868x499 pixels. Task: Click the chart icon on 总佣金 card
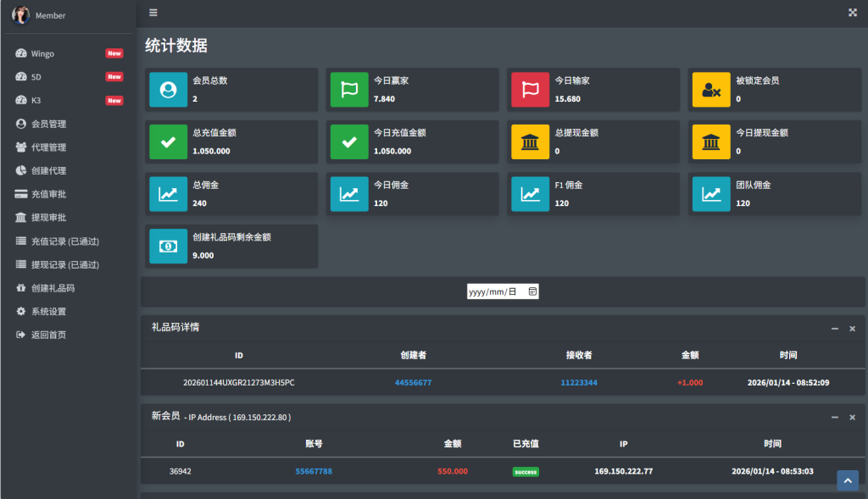(x=168, y=193)
